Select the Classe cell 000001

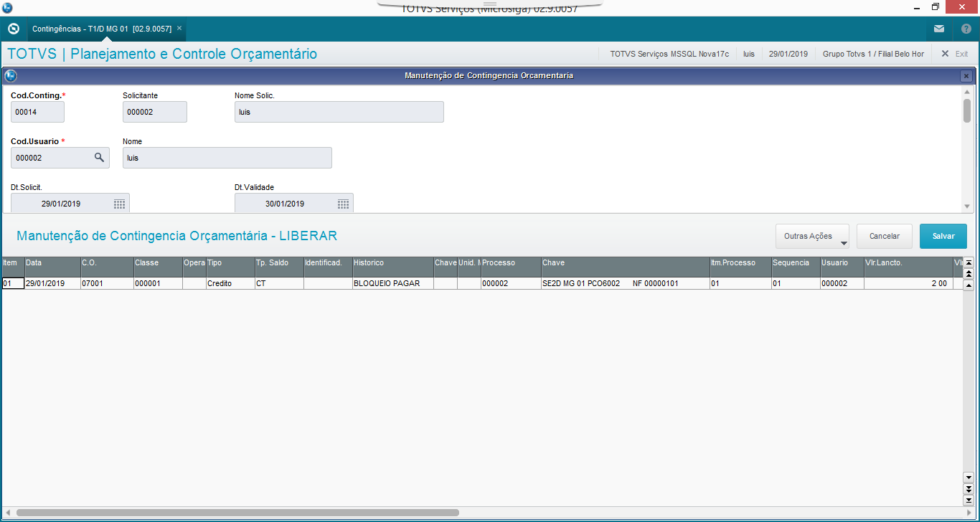[x=158, y=283]
